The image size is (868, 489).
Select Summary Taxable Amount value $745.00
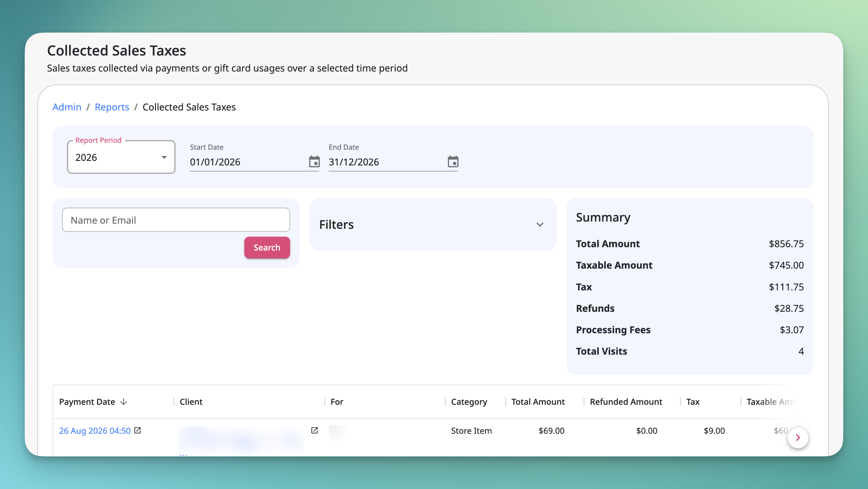pos(786,265)
